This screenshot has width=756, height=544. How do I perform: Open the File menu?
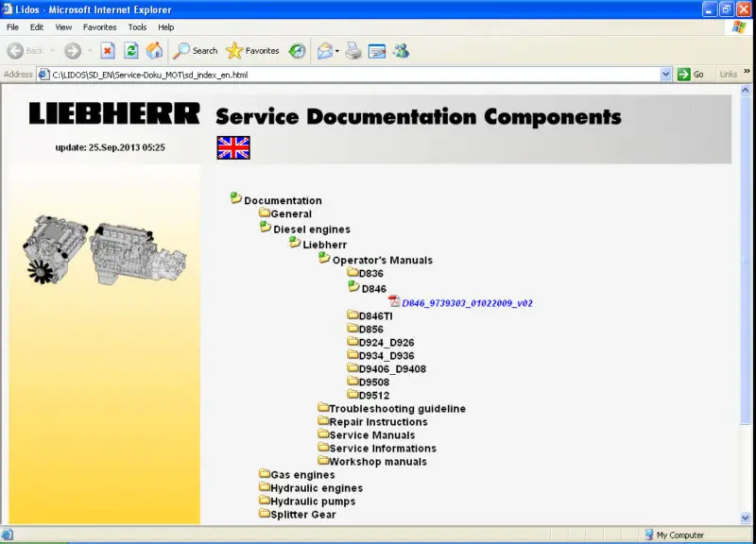click(12, 27)
